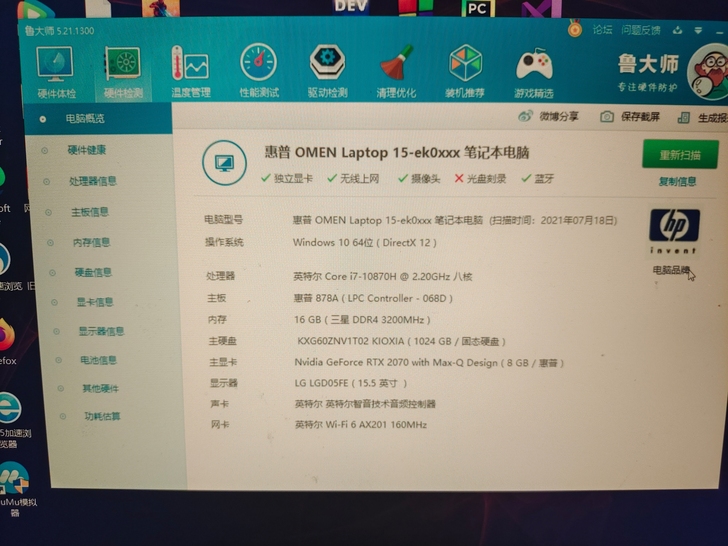
Task: Open 装机推荐 software recommendations
Action: [465, 72]
